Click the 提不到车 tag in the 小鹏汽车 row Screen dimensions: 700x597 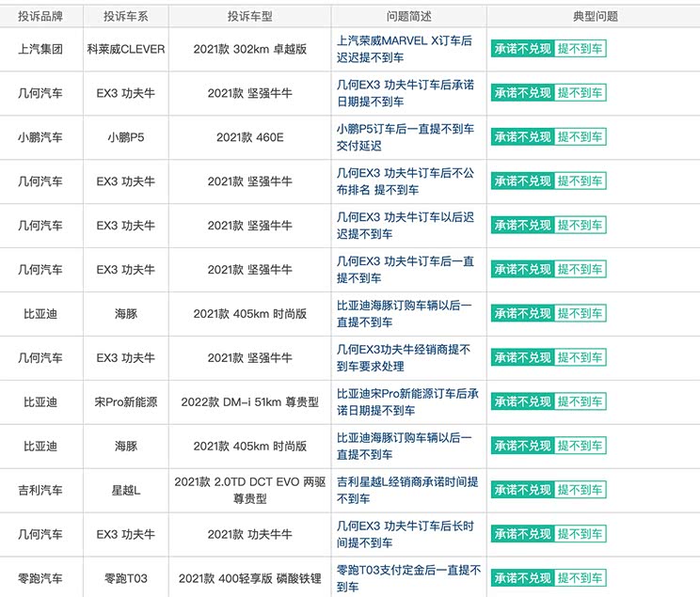[x=580, y=137]
